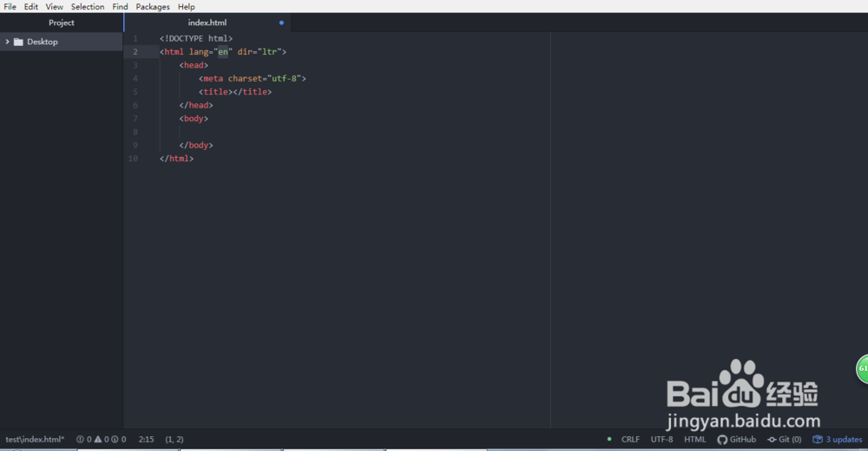This screenshot has width=868, height=451.
Task: Switch to the index.html tab
Action: (x=207, y=23)
